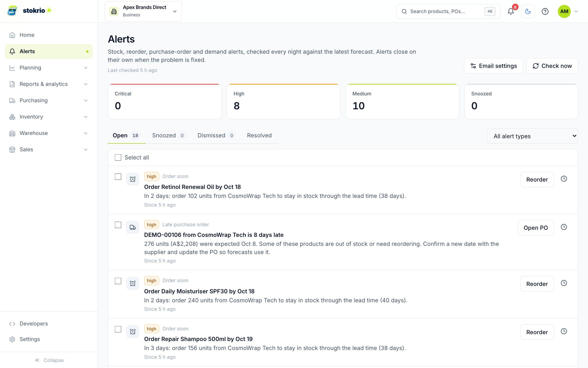This screenshot has height=368, width=588.
Task: Expand the Warehouse menu chevron
Action: (86, 133)
